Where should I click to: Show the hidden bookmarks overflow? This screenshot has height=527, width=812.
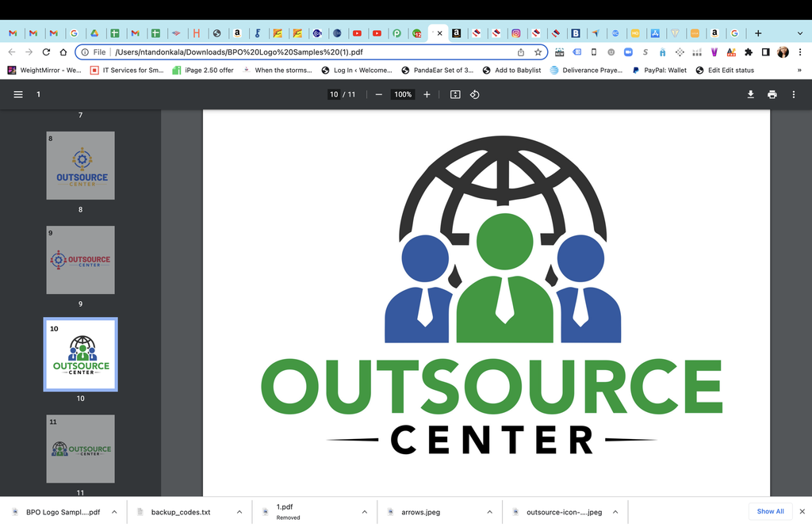(x=799, y=71)
